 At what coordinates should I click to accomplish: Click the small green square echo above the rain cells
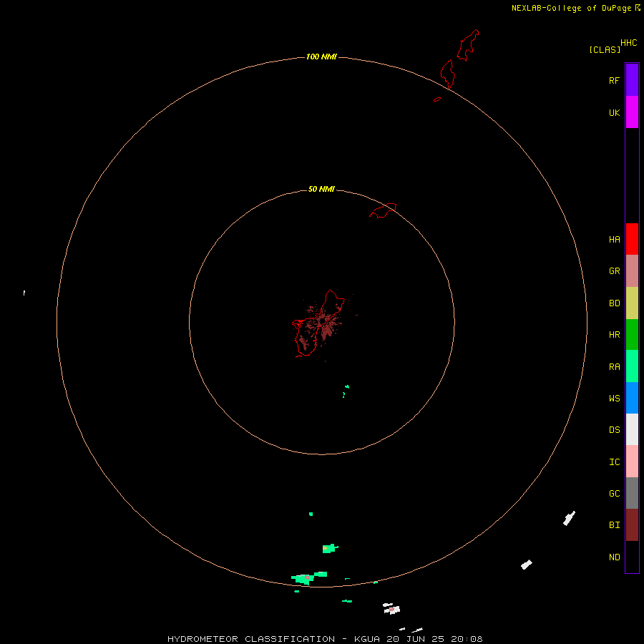[x=311, y=514]
